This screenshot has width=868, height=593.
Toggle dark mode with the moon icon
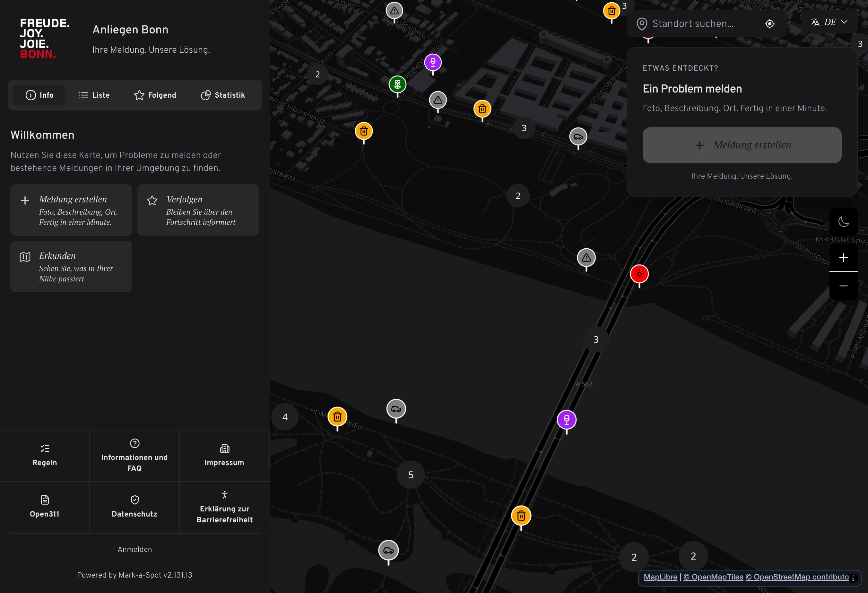click(843, 222)
